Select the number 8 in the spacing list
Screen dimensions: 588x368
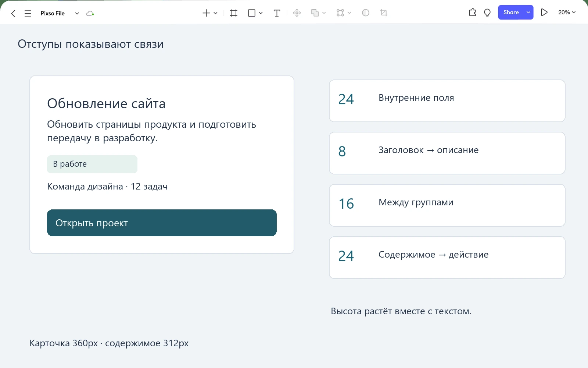click(342, 152)
